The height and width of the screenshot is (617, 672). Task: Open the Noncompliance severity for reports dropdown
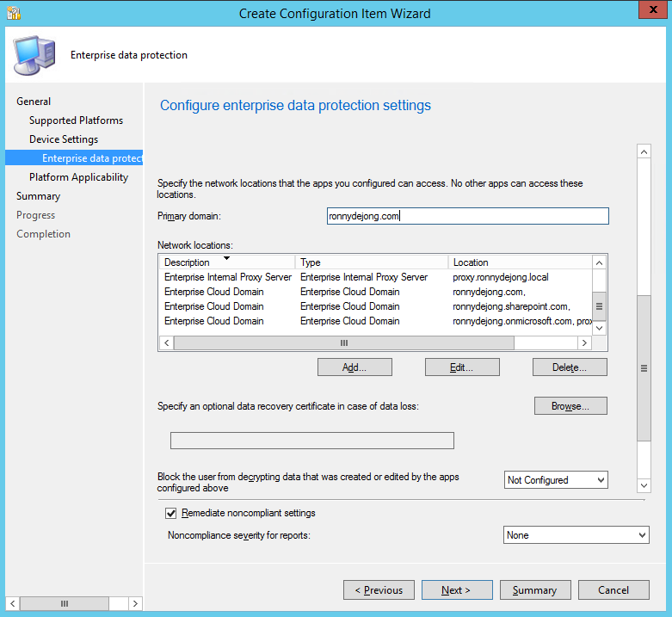click(576, 535)
